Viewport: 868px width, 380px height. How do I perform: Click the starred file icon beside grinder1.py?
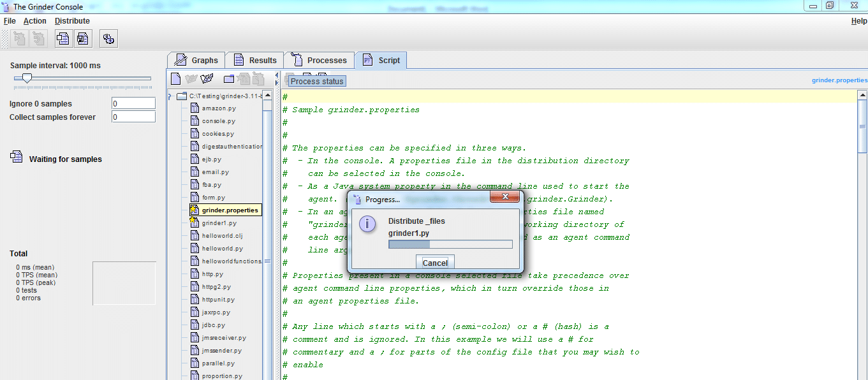click(x=195, y=223)
